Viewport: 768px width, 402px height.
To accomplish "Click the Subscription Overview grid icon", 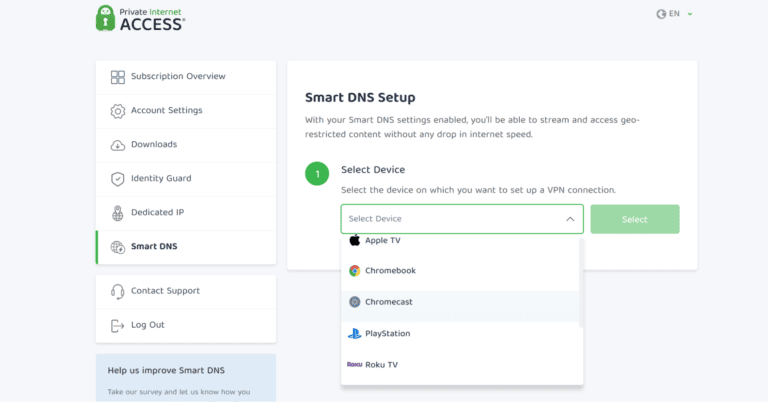I will click(118, 77).
